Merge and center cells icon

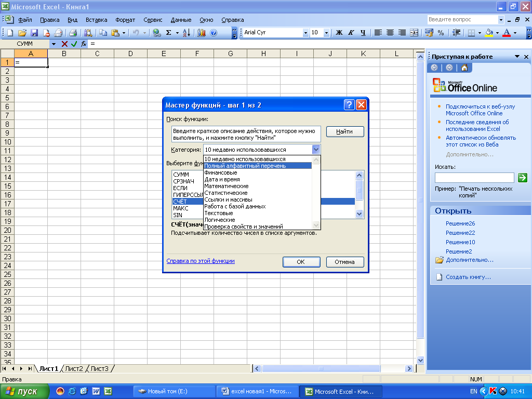click(414, 33)
